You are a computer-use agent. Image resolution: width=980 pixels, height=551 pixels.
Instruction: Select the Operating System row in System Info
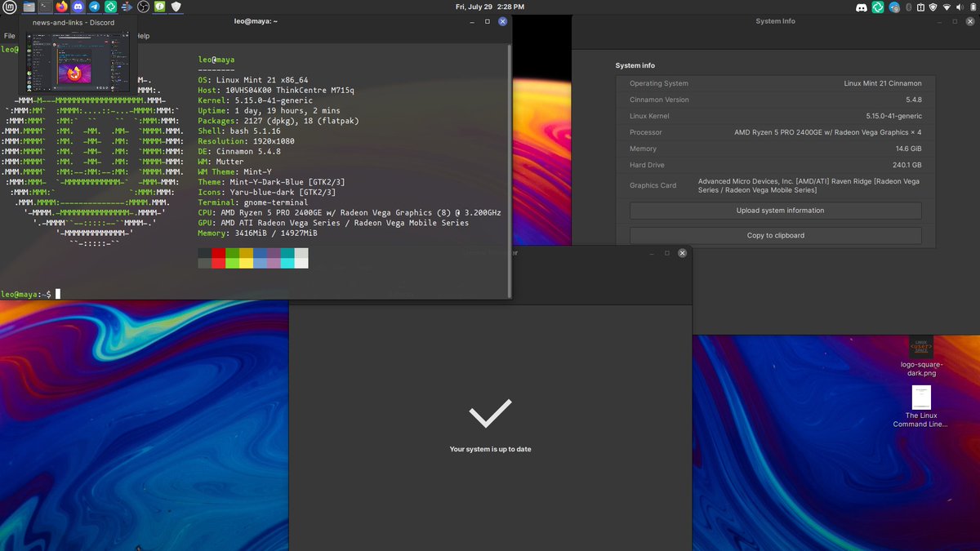(775, 83)
